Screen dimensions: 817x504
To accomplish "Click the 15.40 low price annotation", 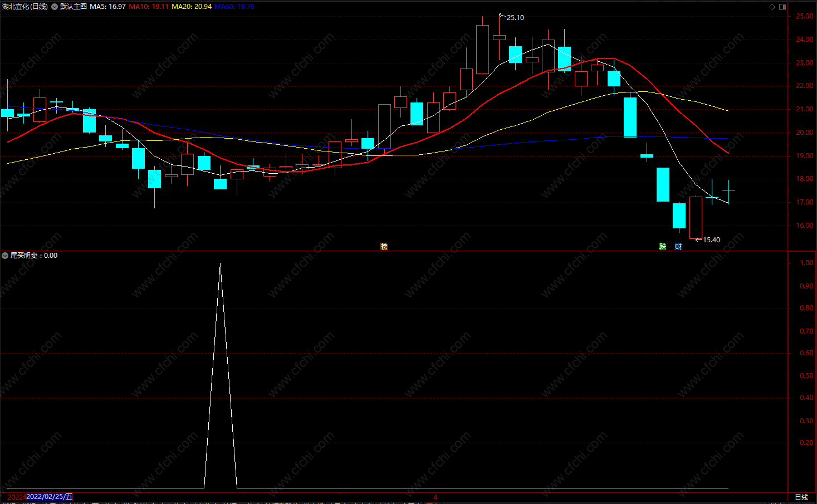I will pyautogui.click(x=711, y=240).
